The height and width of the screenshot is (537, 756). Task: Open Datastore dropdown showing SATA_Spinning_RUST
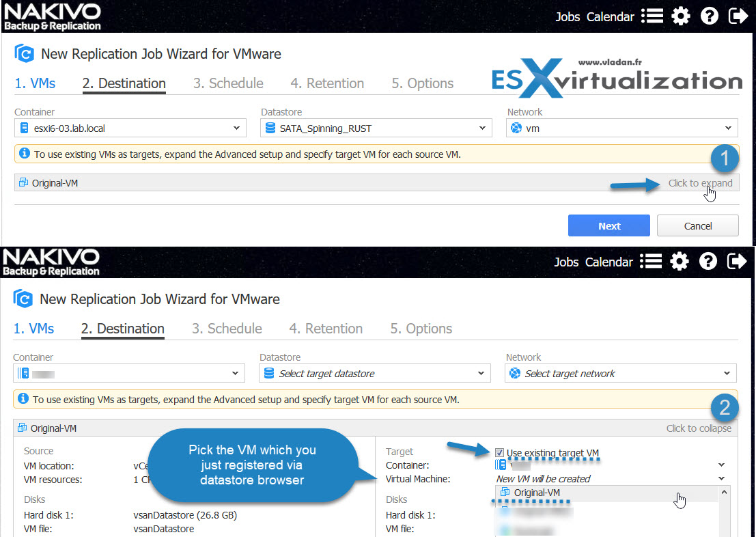coord(376,128)
